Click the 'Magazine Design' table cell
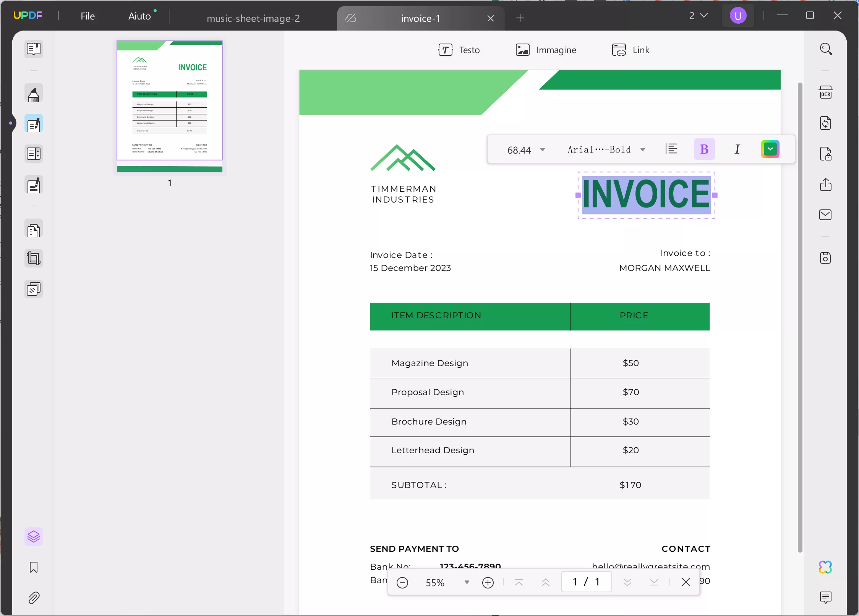The height and width of the screenshot is (616, 859). click(429, 363)
